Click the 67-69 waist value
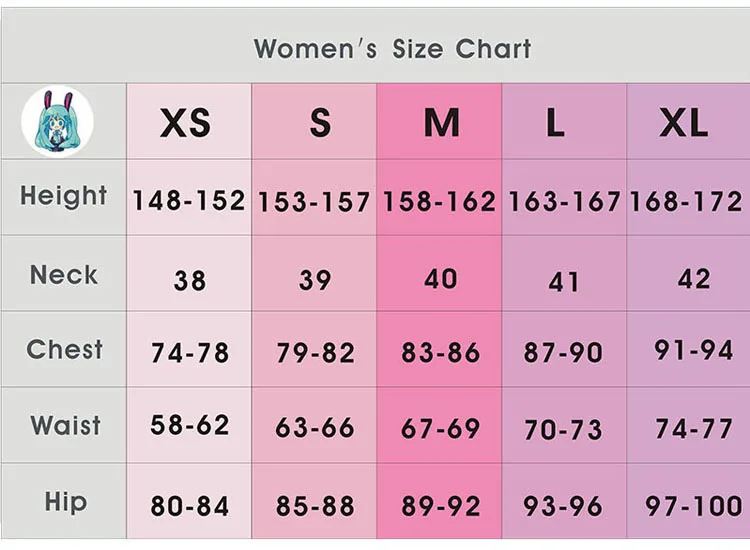Image resolution: width=750 pixels, height=550 pixels. [x=441, y=428]
